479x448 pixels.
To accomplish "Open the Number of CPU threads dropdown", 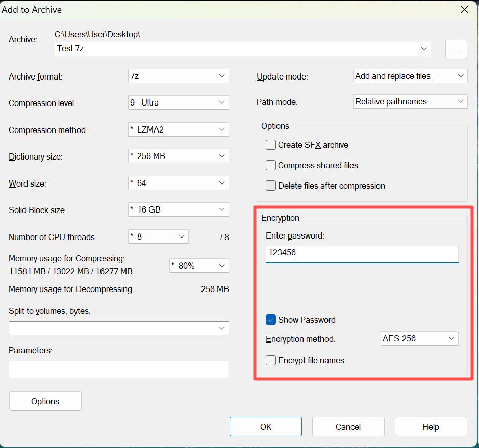I will coord(158,236).
